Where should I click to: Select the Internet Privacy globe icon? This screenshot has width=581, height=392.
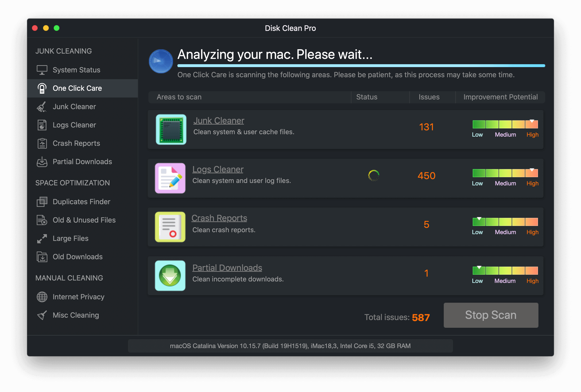(42, 297)
